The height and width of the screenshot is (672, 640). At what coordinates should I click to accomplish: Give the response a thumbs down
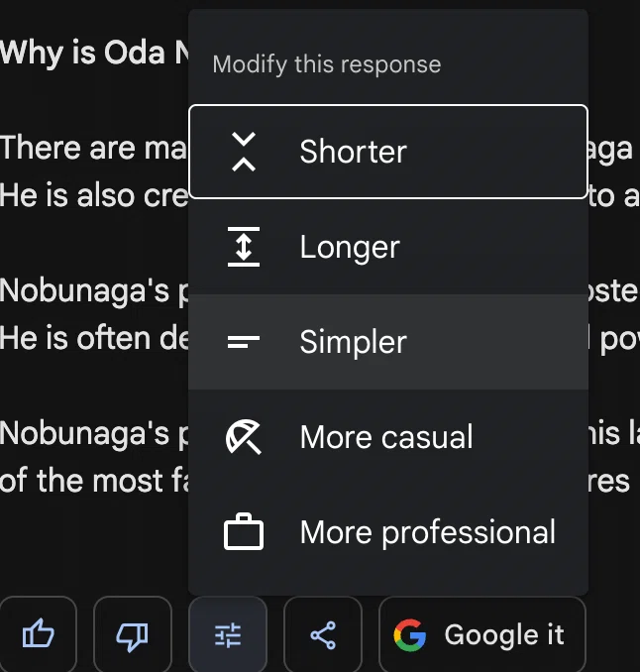point(133,633)
